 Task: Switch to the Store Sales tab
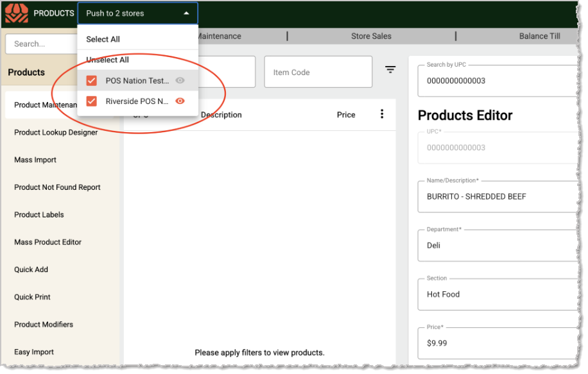tap(371, 37)
